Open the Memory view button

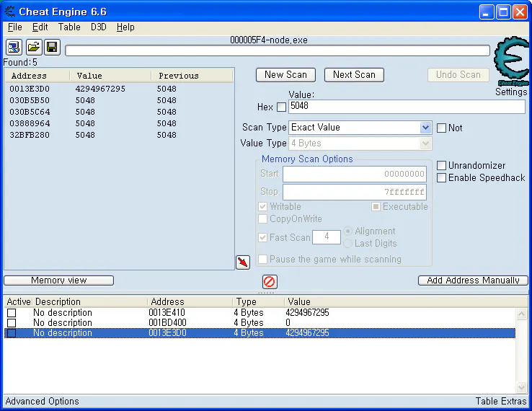point(58,280)
